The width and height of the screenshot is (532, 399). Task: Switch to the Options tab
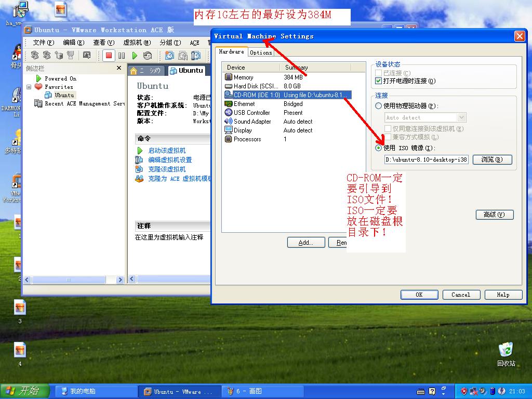click(x=261, y=52)
